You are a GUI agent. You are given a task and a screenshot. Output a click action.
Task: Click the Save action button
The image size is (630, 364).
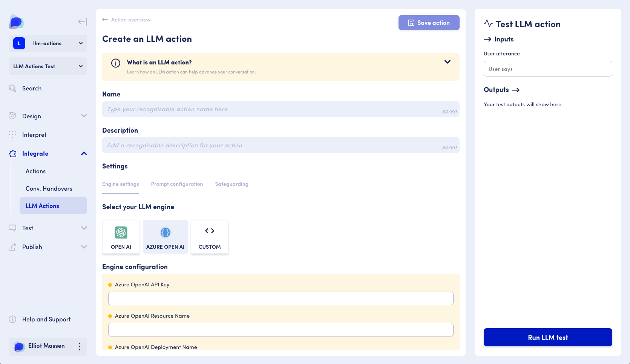click(429, 23)
